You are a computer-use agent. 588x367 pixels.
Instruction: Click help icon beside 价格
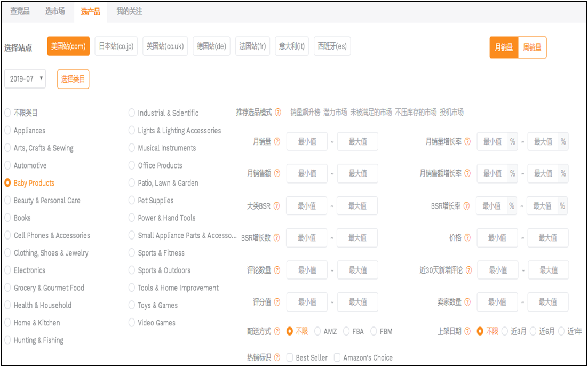tap(467, 238)
